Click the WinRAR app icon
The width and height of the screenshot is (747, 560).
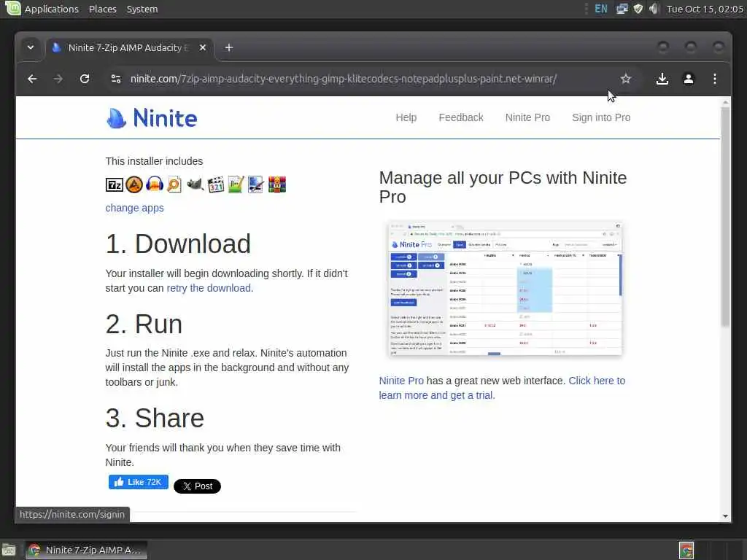[x=276, y=184]
